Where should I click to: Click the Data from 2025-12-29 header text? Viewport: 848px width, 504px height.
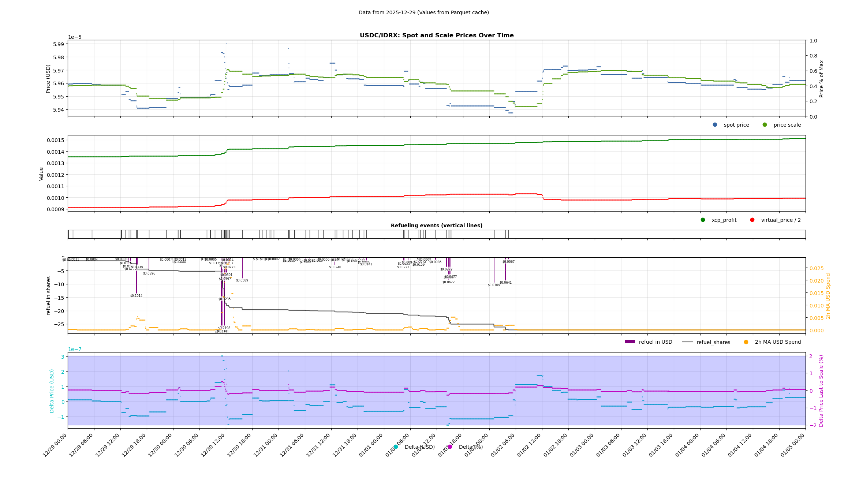[423, 12]
